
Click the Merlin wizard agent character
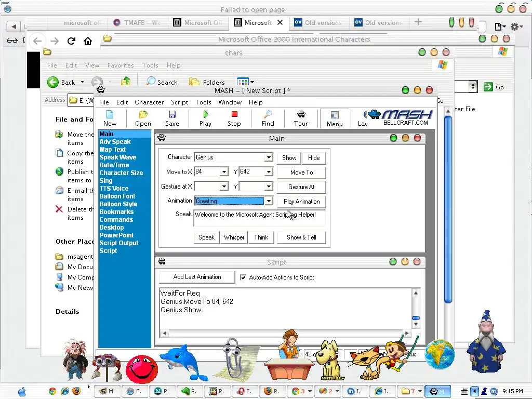(x=486, y=341)
